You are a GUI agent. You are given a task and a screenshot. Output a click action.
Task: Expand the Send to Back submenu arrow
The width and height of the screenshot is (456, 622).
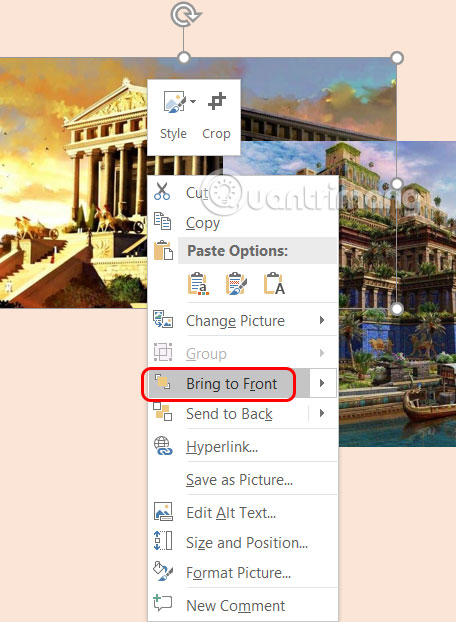click(322, 413)
